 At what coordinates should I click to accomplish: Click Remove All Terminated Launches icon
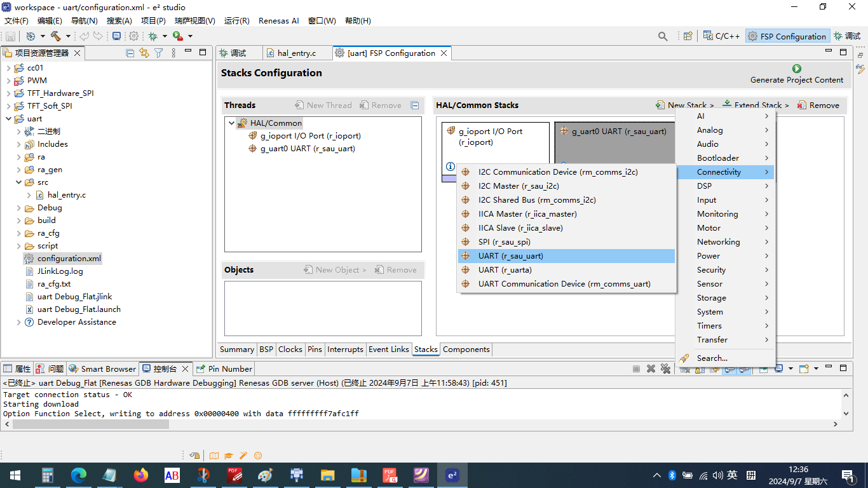pos(665,369)
